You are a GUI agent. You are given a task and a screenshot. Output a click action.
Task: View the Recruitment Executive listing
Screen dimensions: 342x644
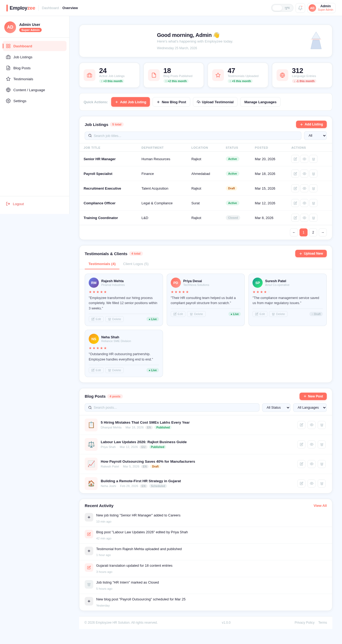(x=304, y=188)
